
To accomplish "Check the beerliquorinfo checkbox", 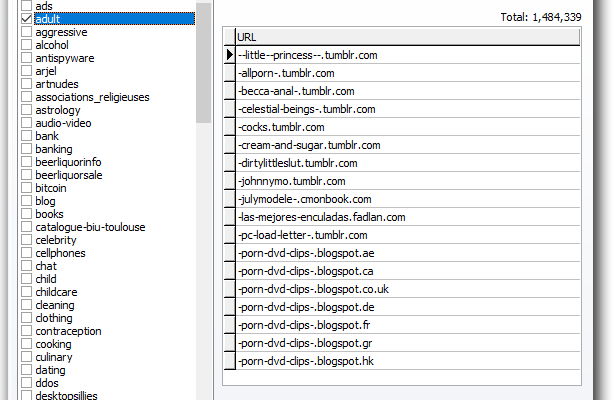I will click(26, 161).
